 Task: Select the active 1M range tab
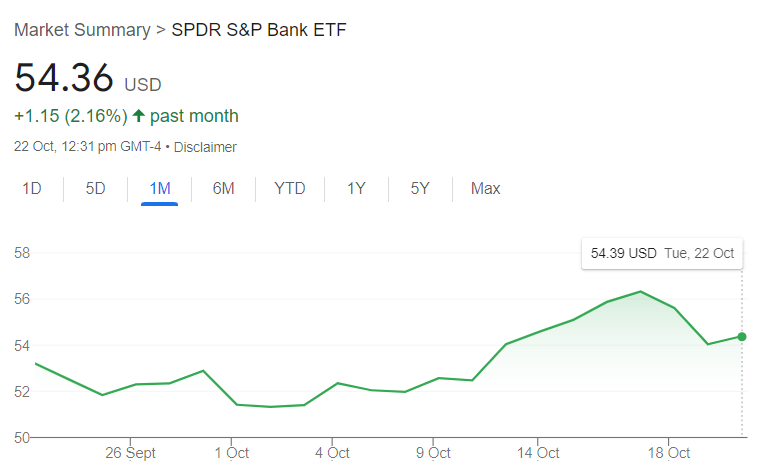coord(159,188)
